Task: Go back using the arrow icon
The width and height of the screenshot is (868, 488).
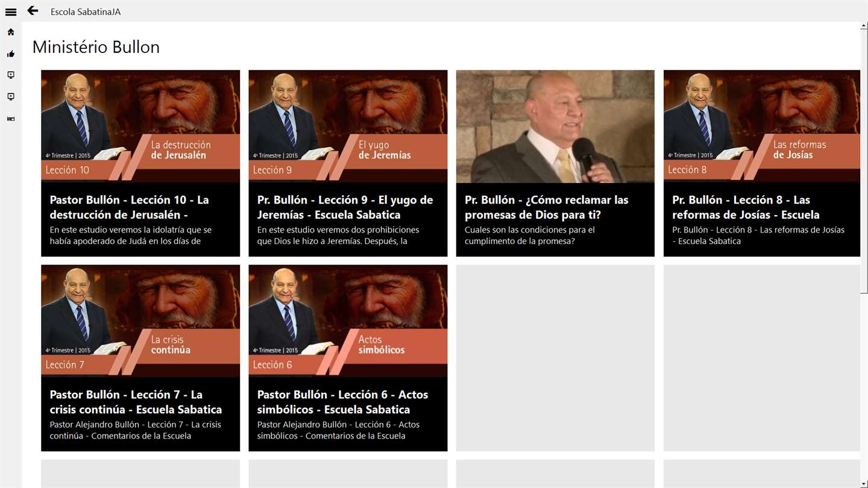Action: (x=33, y=11)
